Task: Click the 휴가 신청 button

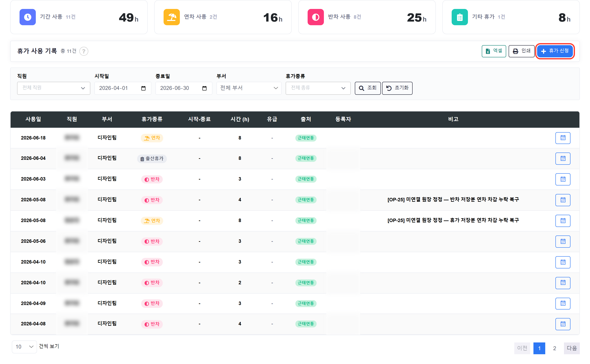Action: [x=555, y=51]
